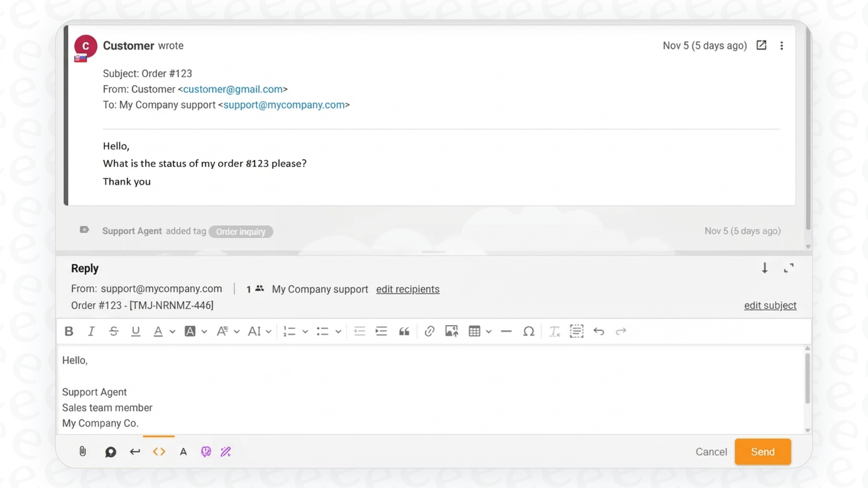
Task: Send the reply to the customer
Action: (763, 451)
